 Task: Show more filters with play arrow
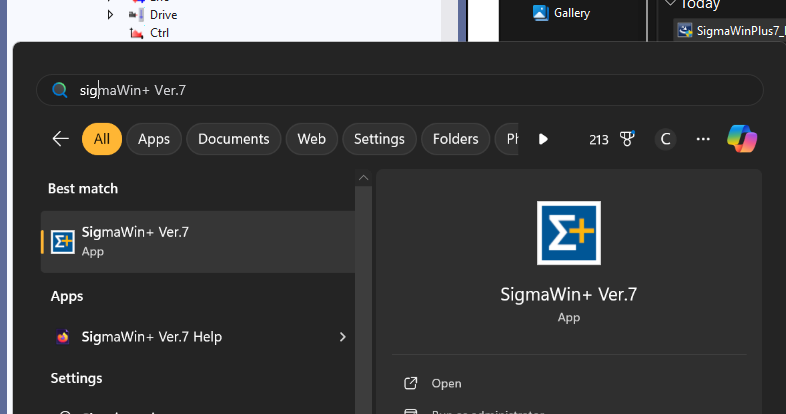point(543,139)
